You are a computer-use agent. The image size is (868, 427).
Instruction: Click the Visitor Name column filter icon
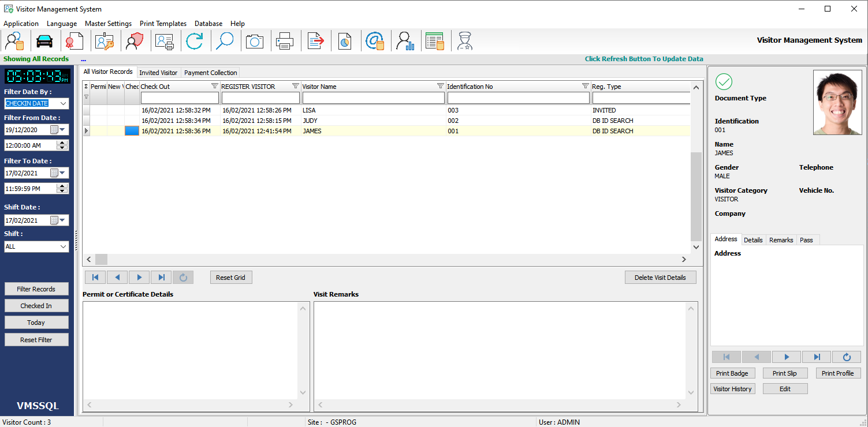tap(440, 87)
